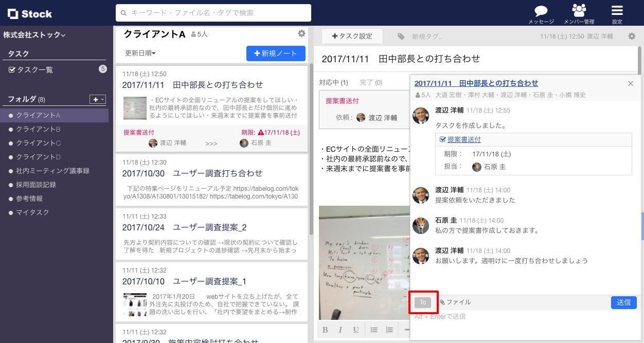Insert a bulleted list in the editor
Screen dimensions: 644x343
point(374,330)
